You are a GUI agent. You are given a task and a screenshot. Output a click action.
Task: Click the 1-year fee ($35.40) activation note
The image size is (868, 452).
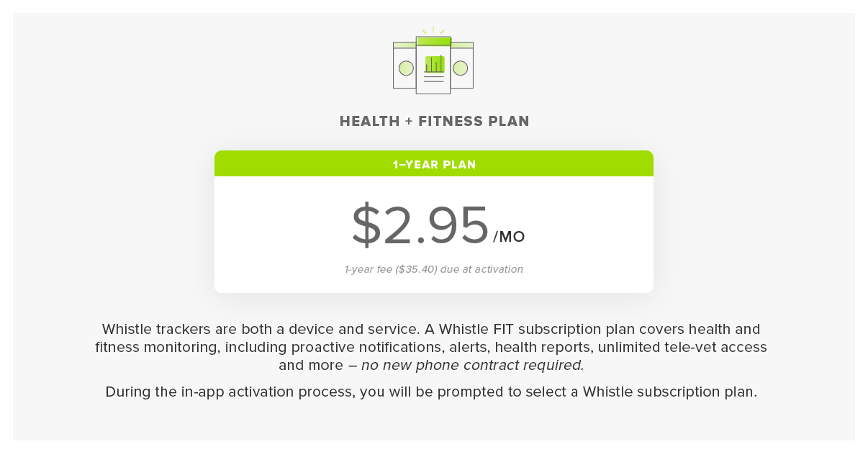click(x=434, y=269)
